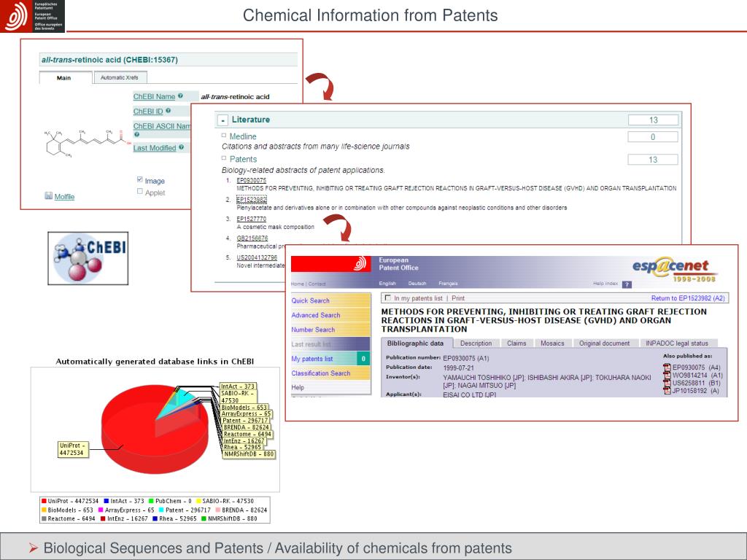Switch to the Main tab

click(x=66, y=77)
